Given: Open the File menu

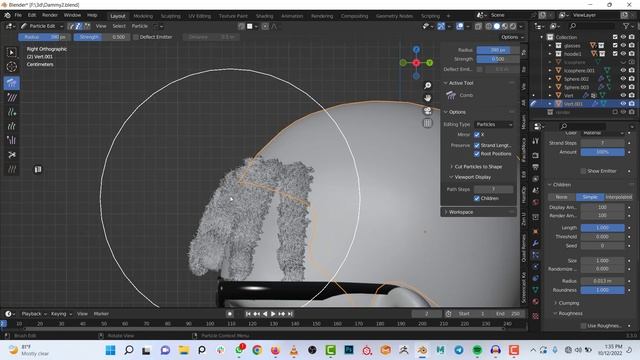Looking at the screenshot, I should coord(18,15).
